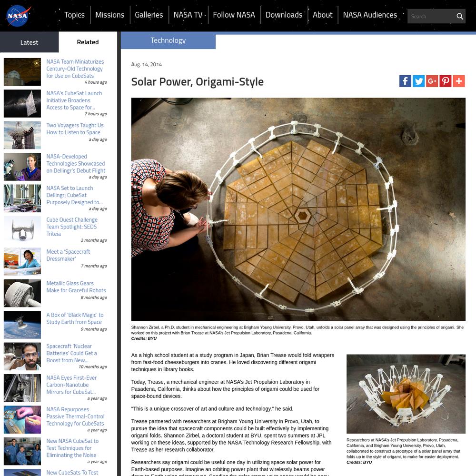Share article on Google Plus

click(432, 81)
